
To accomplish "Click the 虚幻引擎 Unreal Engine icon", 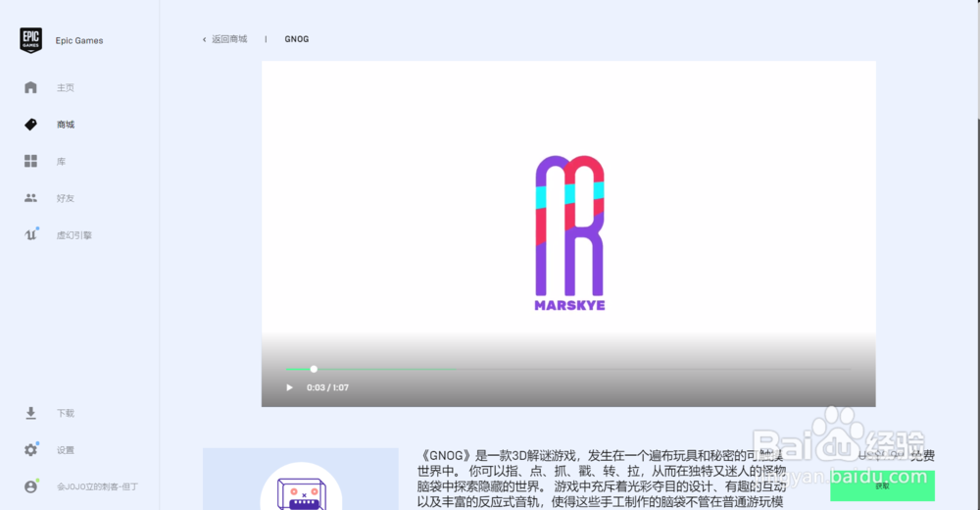I will (x=31, y=234).
